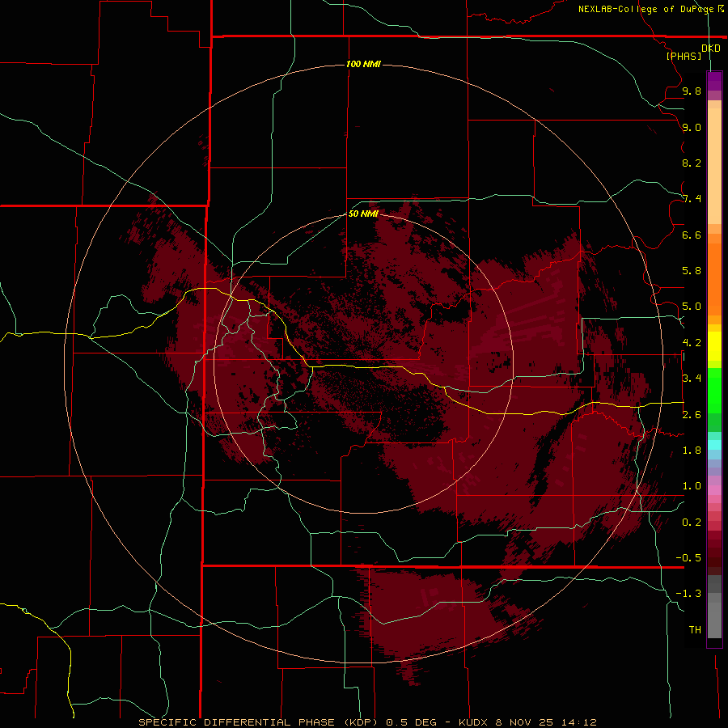Click the -0.5 scale value
728x728 pixels.
(688, 558)
